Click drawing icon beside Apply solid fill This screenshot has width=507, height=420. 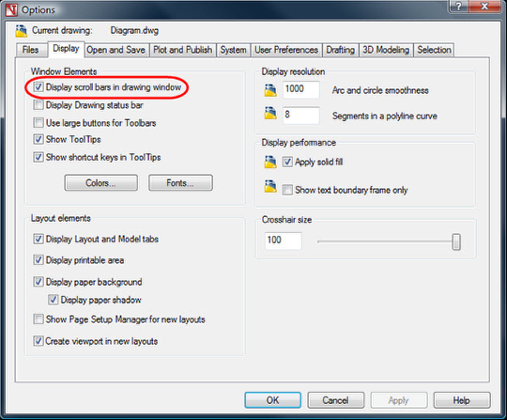(x=270, y=162)
